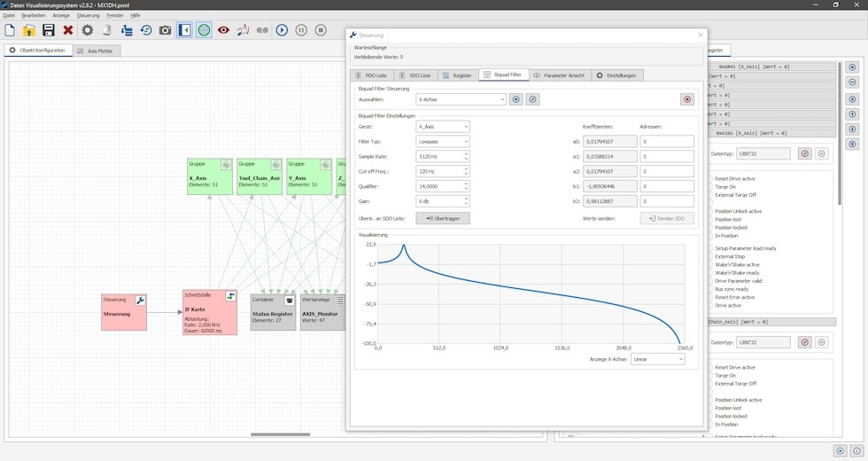Image resolution: width=868 pixels, height=461 pixels.
Task: Toggle the red eye visibility icon
Action: (x=223, y=30)
